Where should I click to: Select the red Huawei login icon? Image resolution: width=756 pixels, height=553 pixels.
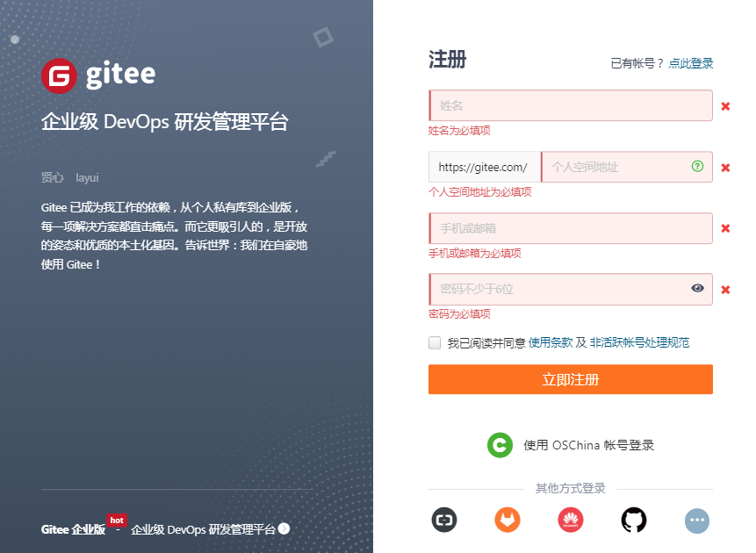(x=571, y=520)
